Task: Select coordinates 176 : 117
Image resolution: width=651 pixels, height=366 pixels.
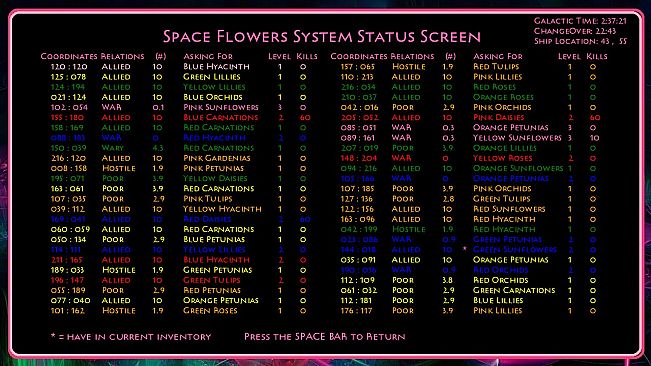Action: (356, 310)
